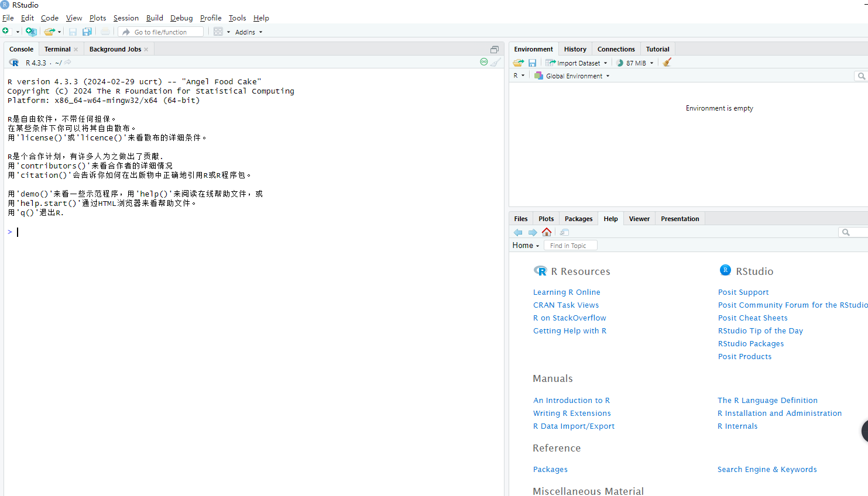Click the Create a Project icon
This screenshot has width=868, height=496.
coord(31,32)
